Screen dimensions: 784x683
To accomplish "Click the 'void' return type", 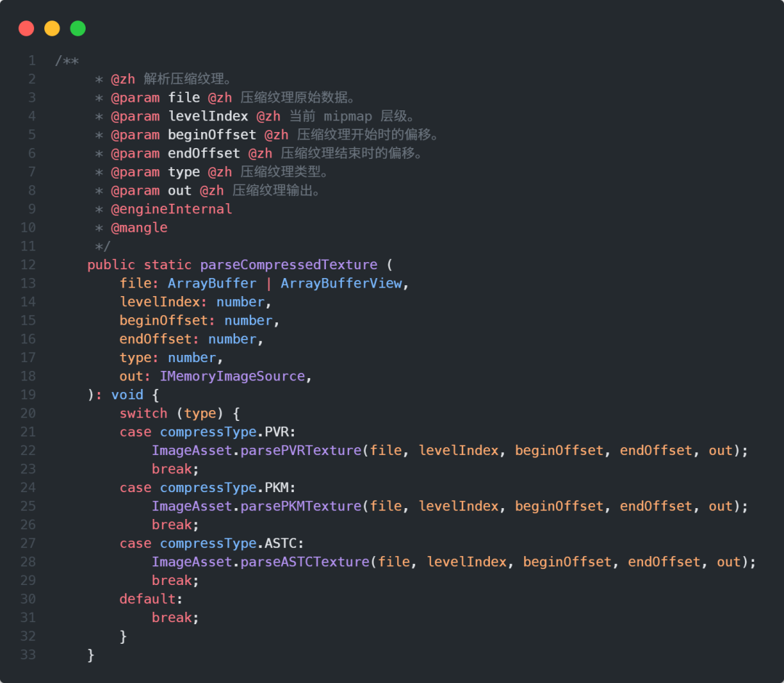I will click(x=127, y=395).
